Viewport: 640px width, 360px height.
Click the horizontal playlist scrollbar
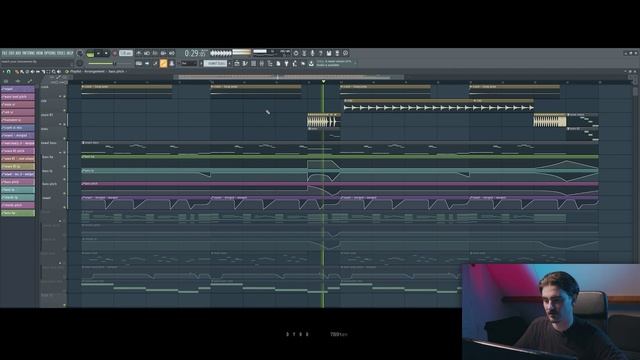tap(289, 77)
